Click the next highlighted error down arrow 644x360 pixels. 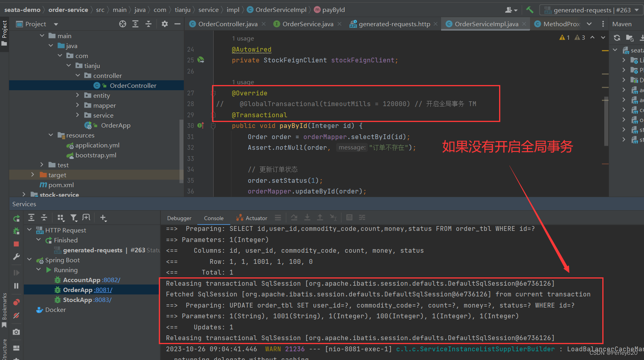coord(603,37)
